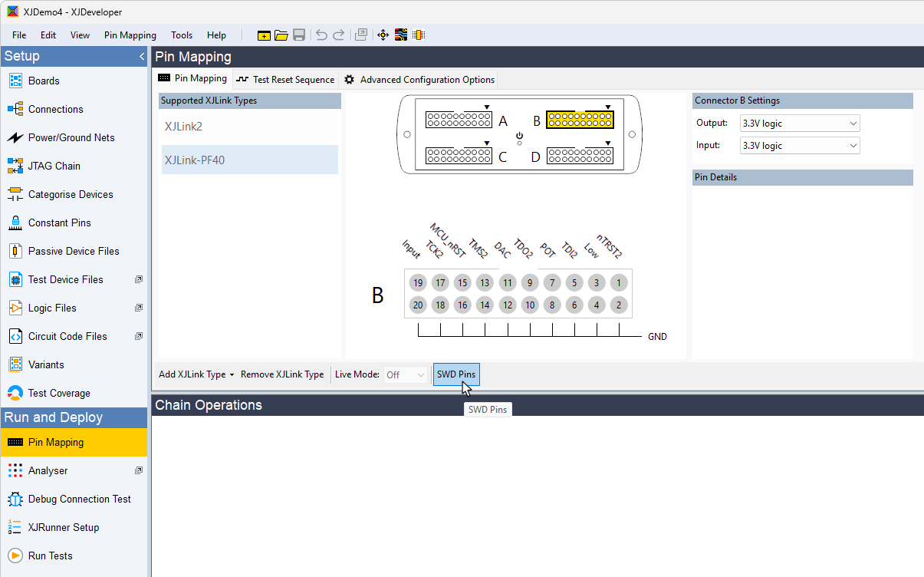Image resolution: width=924 pixels, height=577 pixels.
Task: Open the Live Mode dropdown
Action: point(405,374)
